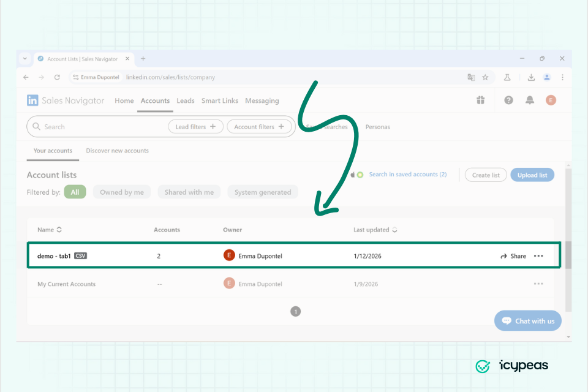Click the Upload list button
This screenshot has height=392, width=588.
(532, 175)
